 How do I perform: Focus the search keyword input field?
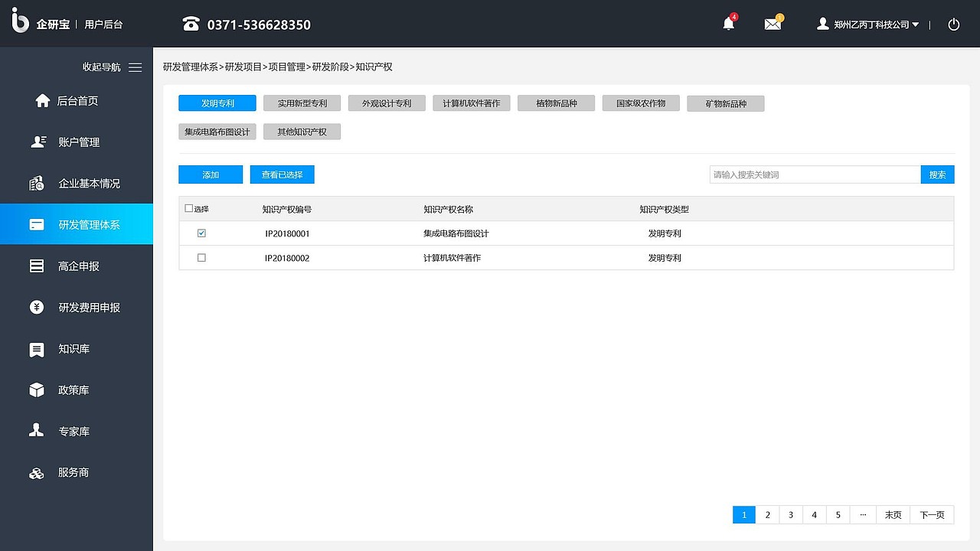815,174
